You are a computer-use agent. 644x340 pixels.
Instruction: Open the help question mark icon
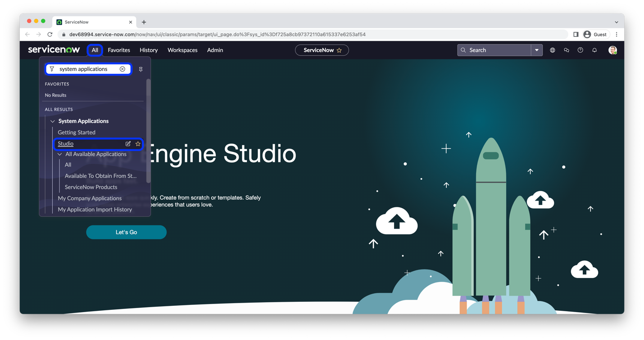tap(581, 50)
